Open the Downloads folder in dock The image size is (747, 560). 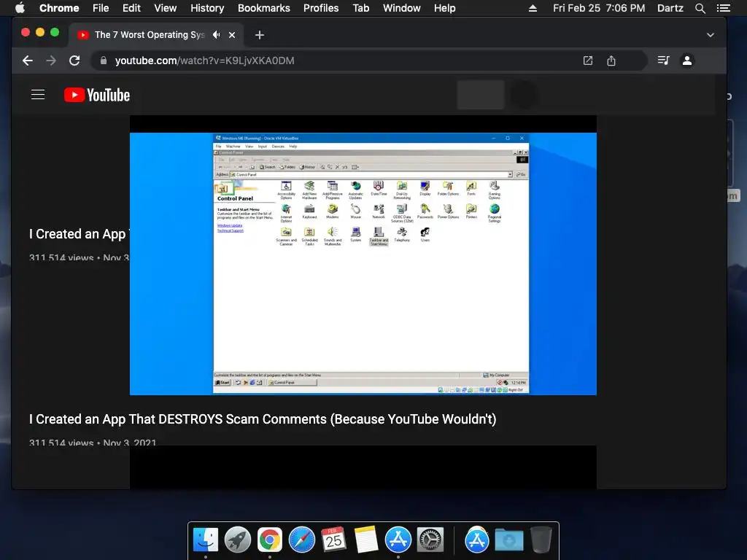pyautogui.click(x=509, y=540)
